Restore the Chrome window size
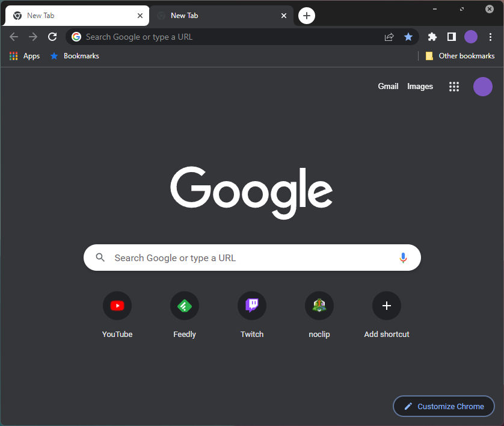 tap(462, 9)
